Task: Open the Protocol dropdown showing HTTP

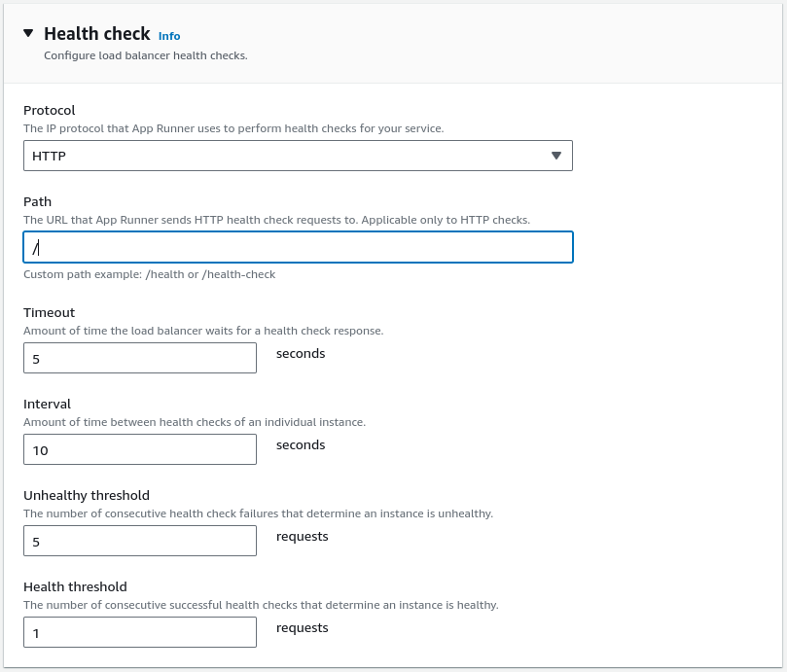Action: 298,156
